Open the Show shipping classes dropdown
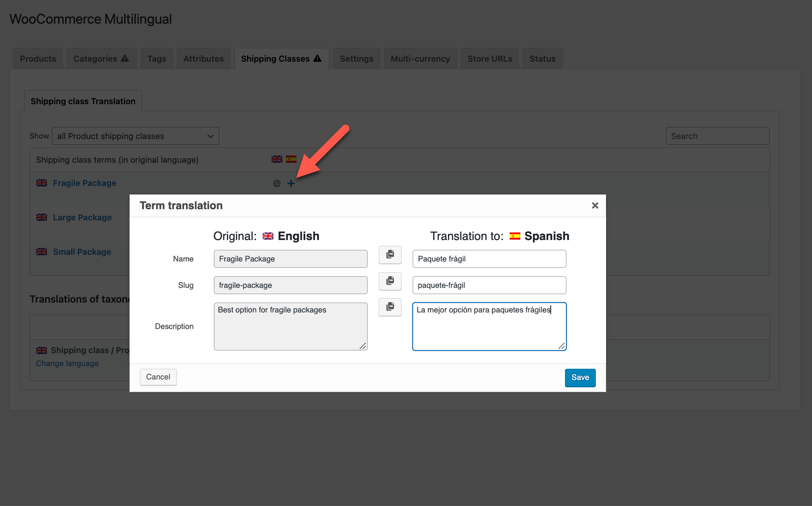 pyautogui.click(x=135, y=136)
